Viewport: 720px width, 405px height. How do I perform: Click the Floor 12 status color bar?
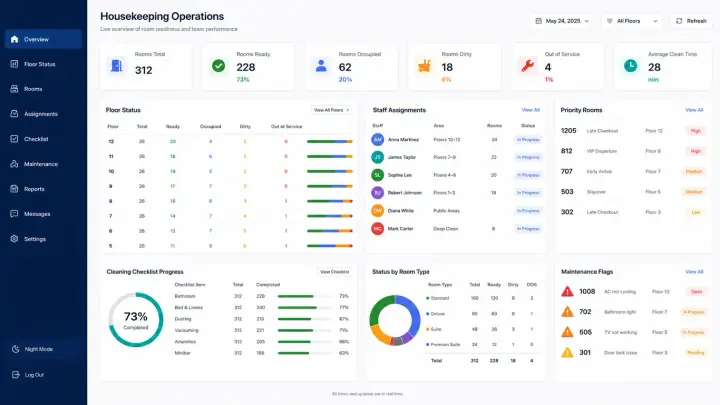[x=330, y=141]
